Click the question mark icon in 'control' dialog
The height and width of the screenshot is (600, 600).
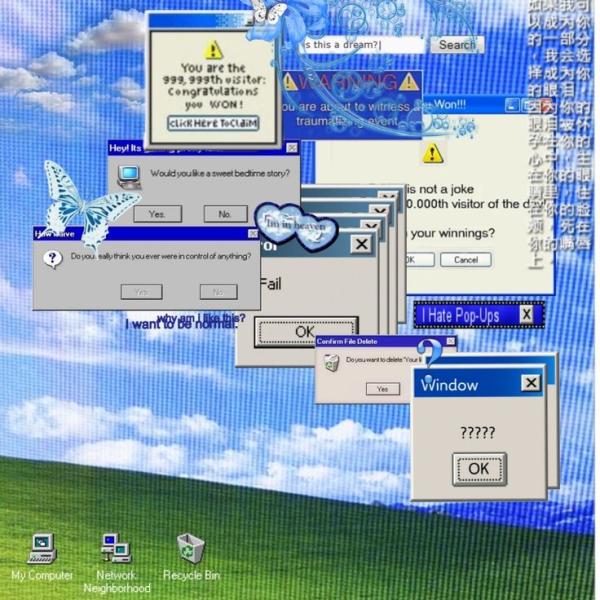(53, 259)
